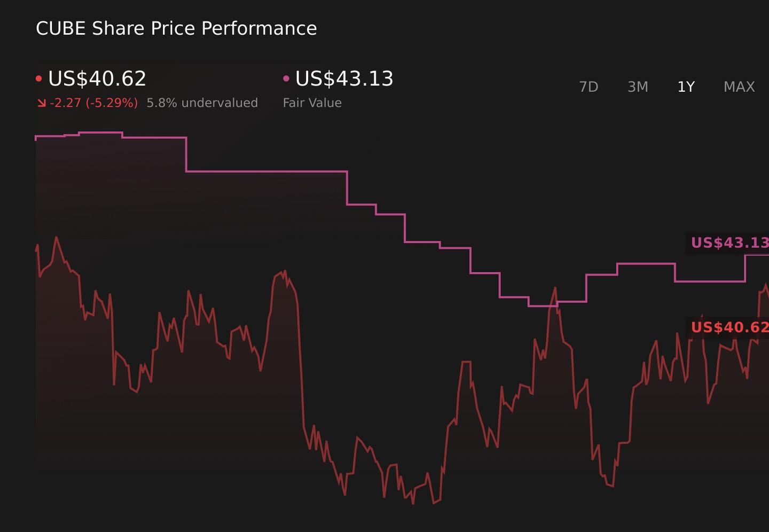Screen dimensions: 769x532
Task: Click the 5.8% undervalued text
Action: pos(202,103)
